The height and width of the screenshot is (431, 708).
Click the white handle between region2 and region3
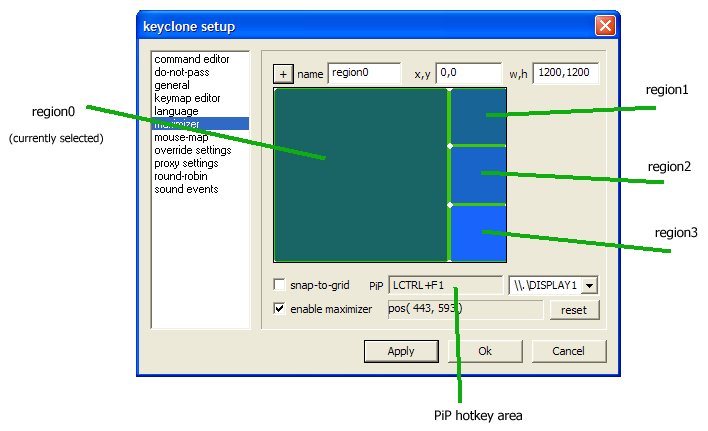point(450,205)
